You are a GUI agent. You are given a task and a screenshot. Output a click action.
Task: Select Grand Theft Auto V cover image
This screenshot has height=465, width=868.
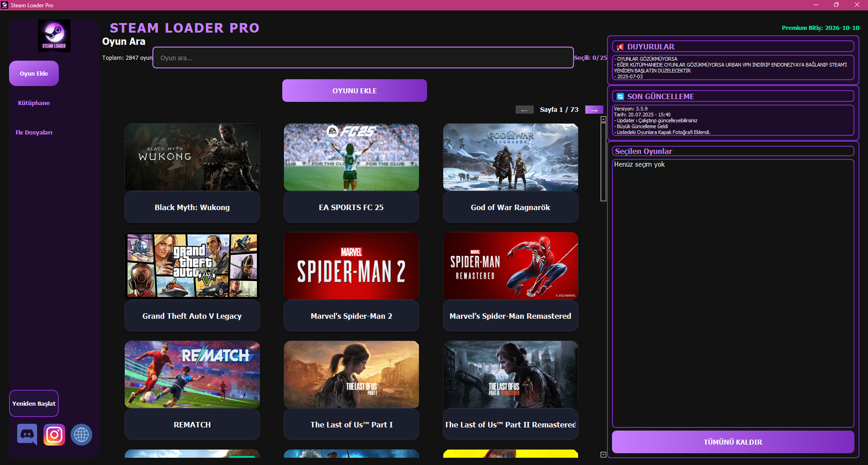point(192,266)
